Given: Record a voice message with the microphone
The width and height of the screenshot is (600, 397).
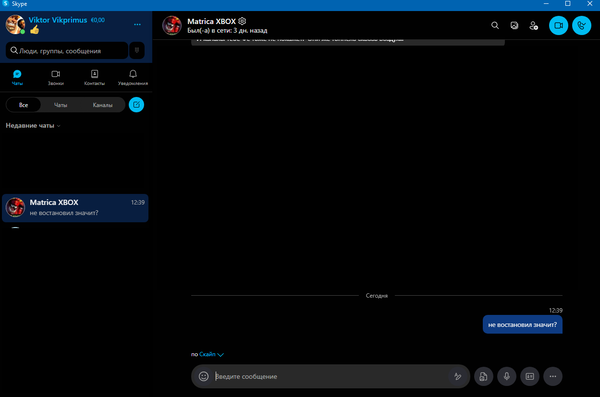Looking at the screenshot, I should (507, 376).
